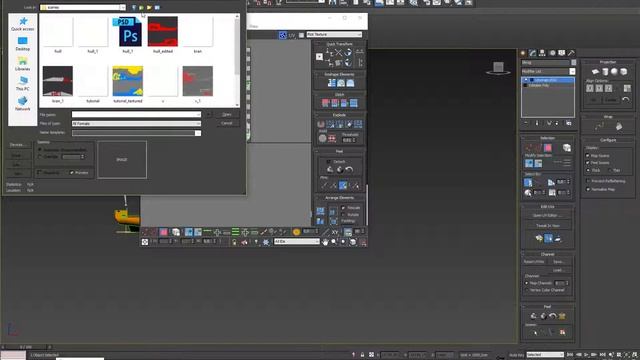Open the Files of type dropdown
The image size is (640, 360).
point(136,123)
